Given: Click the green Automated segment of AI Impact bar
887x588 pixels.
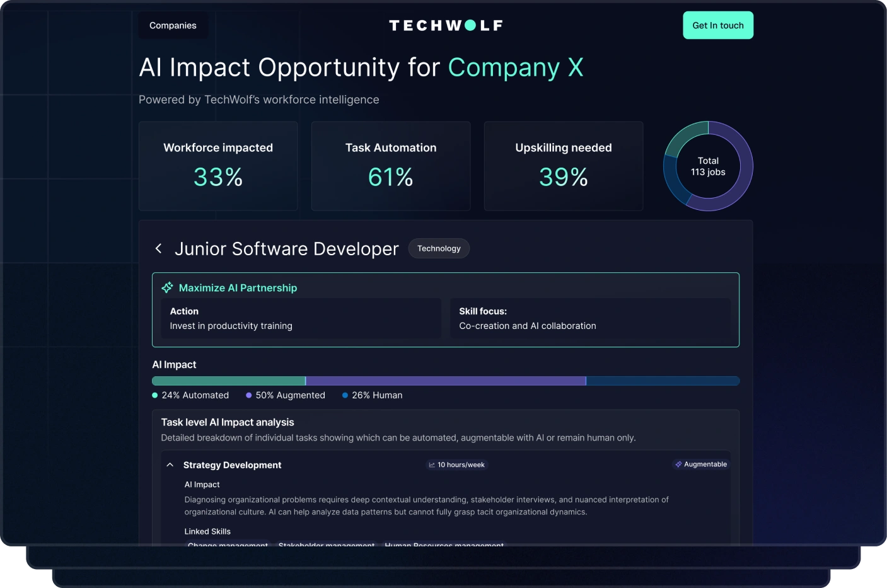Looking at the screenshot, I should click(229, 381).
